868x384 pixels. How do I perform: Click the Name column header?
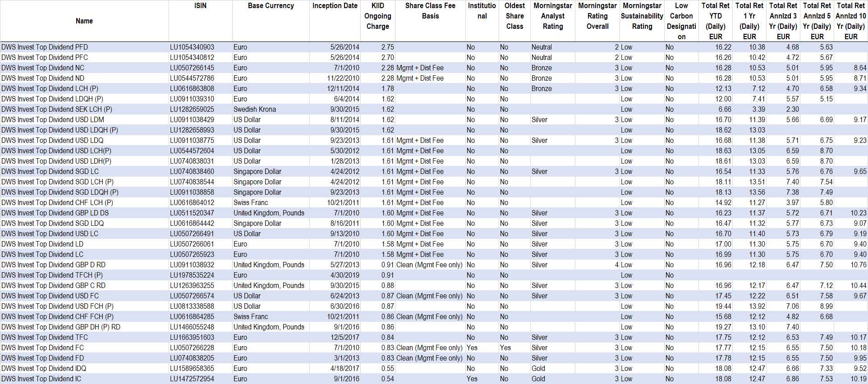[84, 21]
